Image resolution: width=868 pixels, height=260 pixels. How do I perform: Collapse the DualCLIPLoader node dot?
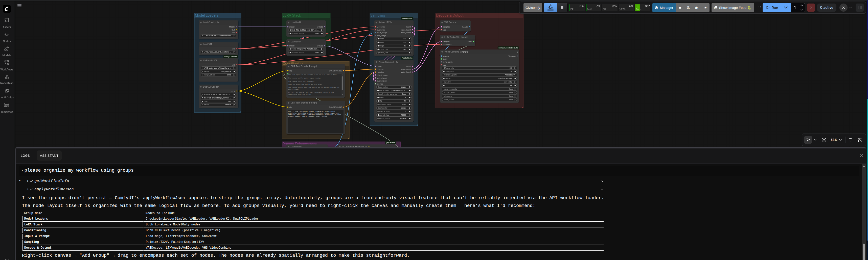coord(201,87)
